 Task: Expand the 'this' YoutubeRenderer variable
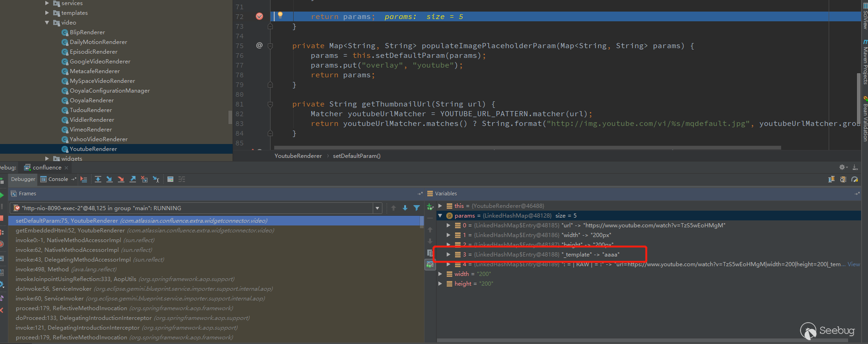coord(440,206)
